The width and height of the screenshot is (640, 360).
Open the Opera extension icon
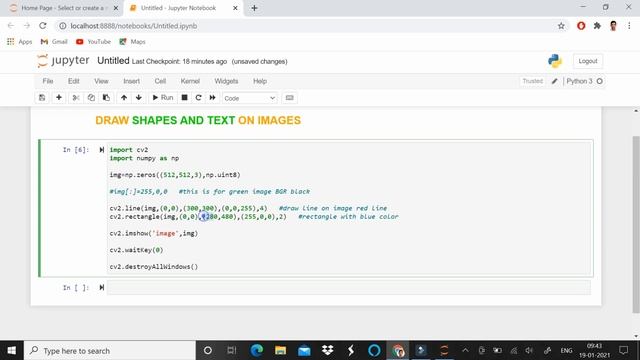click(x=581, y=26)
